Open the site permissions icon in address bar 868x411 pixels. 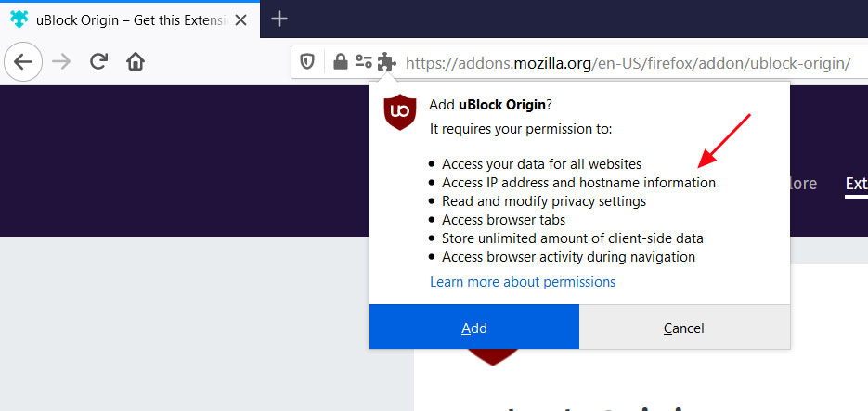(x=363, y=62)
